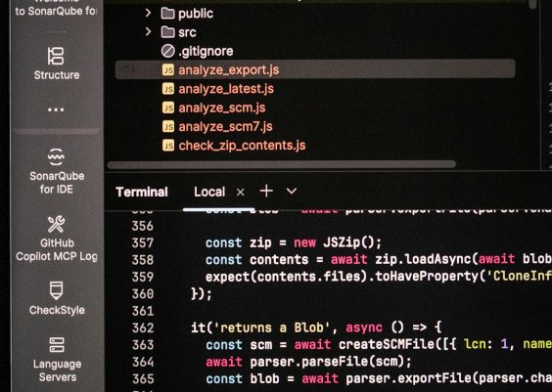Viewport: 552px width, 392px height.
Task: Click the project tree horizontal scrollbar
Action: (x=282, y=164)
